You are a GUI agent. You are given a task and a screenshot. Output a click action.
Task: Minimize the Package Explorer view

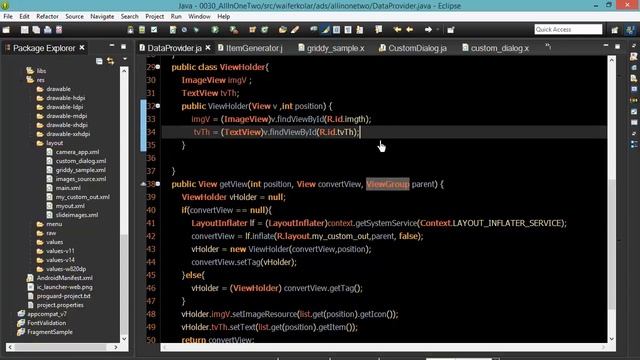(112, 46)
